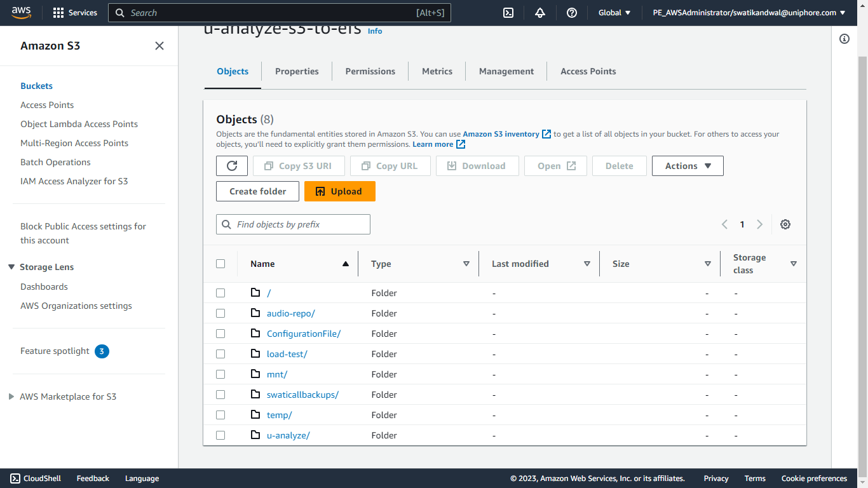Select the checkbox for the / folder

pos(220,293)
